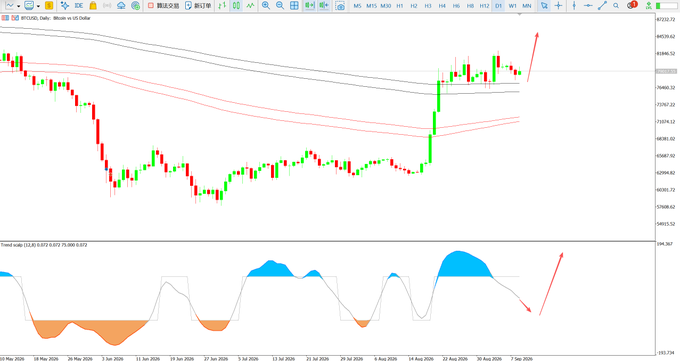
Task: Switch to bar chart display
Action: 222,6
